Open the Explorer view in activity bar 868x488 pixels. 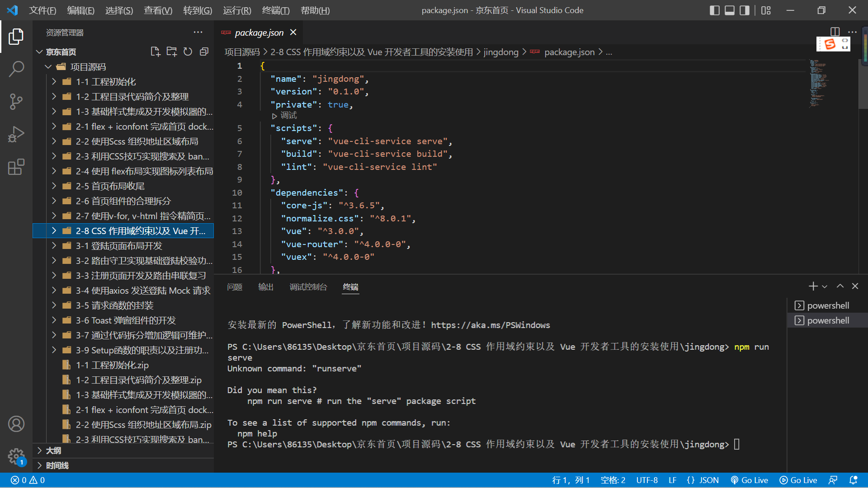(x=16, y=37)
